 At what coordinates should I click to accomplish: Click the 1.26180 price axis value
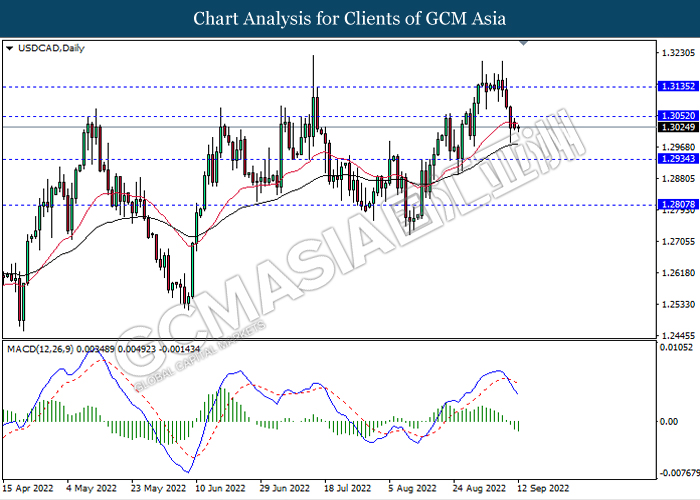[x=678, y=273]
